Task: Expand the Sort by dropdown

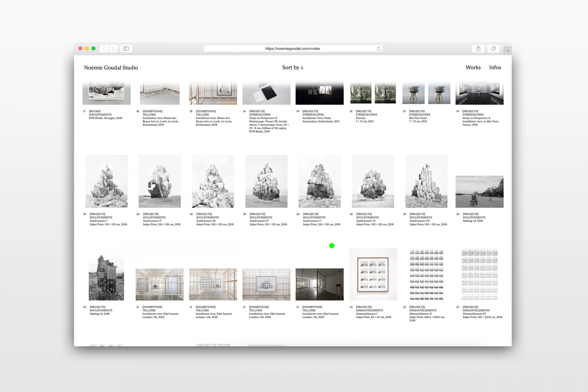Action: 292,67
